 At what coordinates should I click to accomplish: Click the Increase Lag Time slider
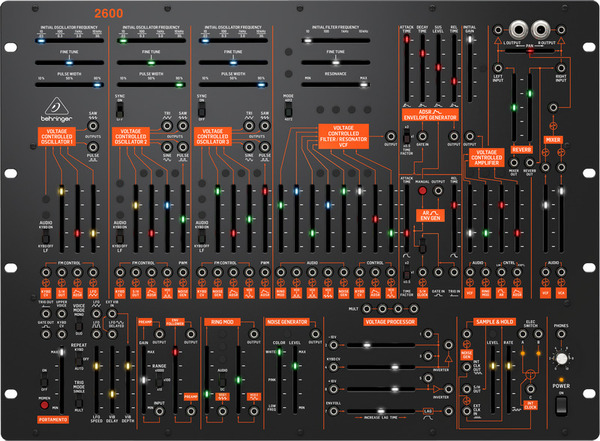tap(381, 411)
